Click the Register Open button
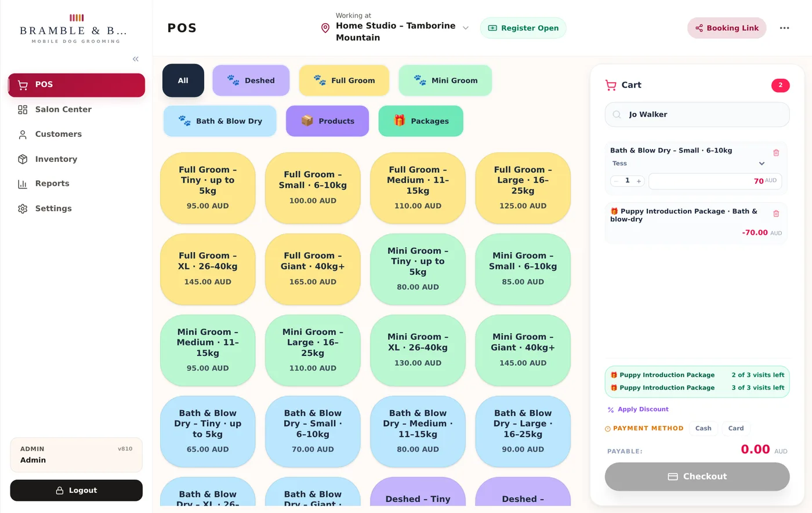Screen dimensions: 812x513 (523, 28)
